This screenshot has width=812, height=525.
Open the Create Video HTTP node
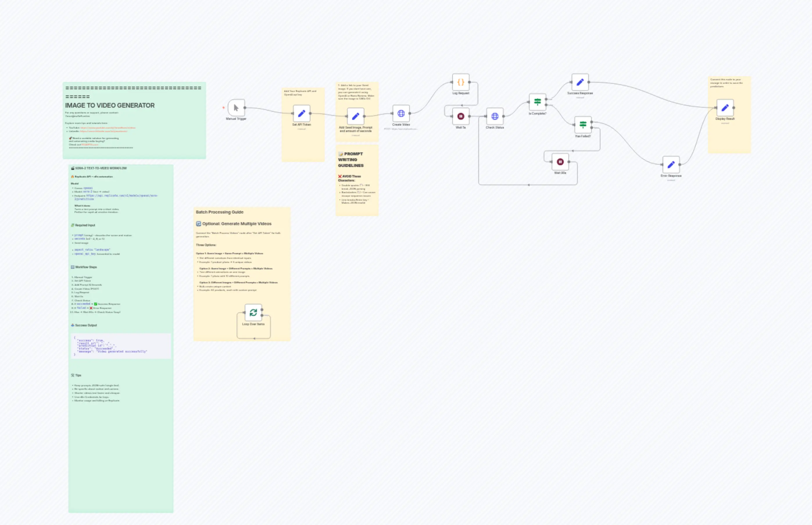click(401, 113)
